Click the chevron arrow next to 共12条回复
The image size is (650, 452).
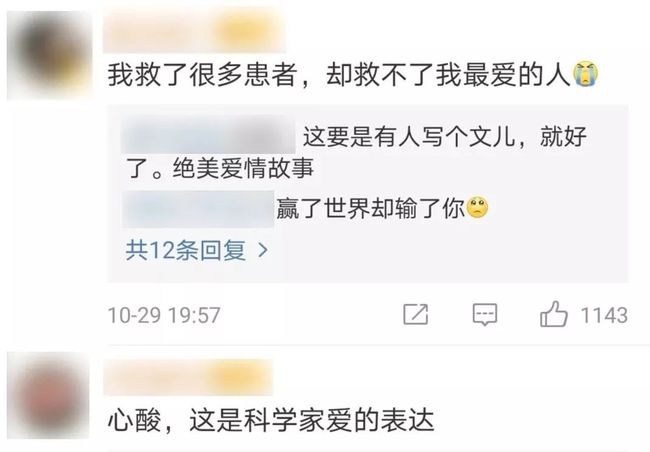tap(263, 250)
